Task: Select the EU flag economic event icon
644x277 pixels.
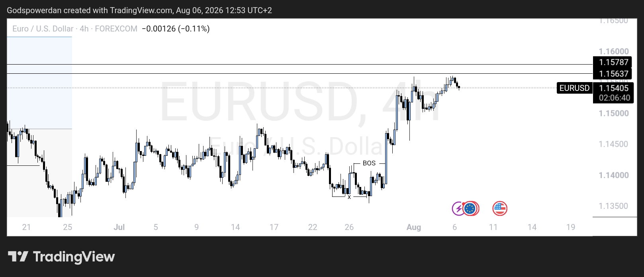Action: [471, 208]
